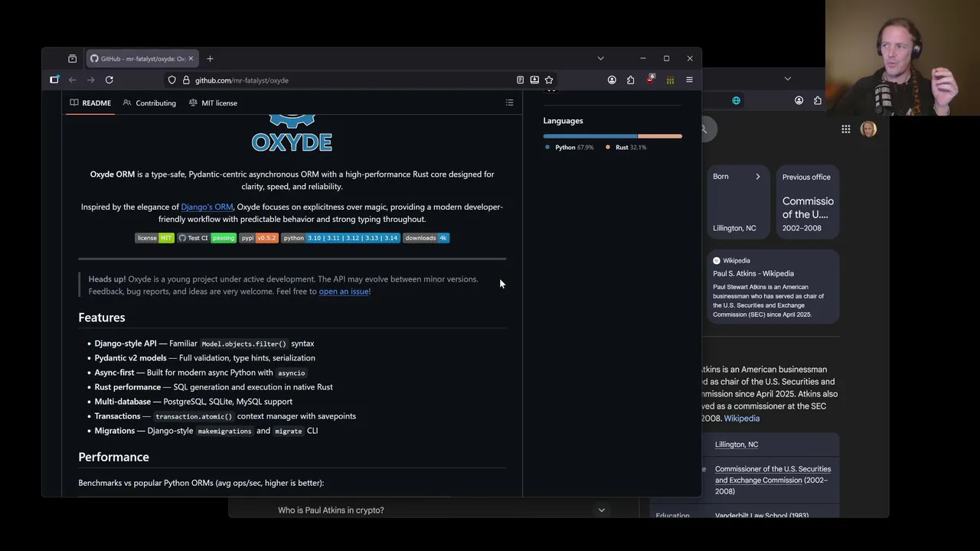Click the pypi v0.5.2 badge
Viewport: 980px width, 551px height.
259,238
